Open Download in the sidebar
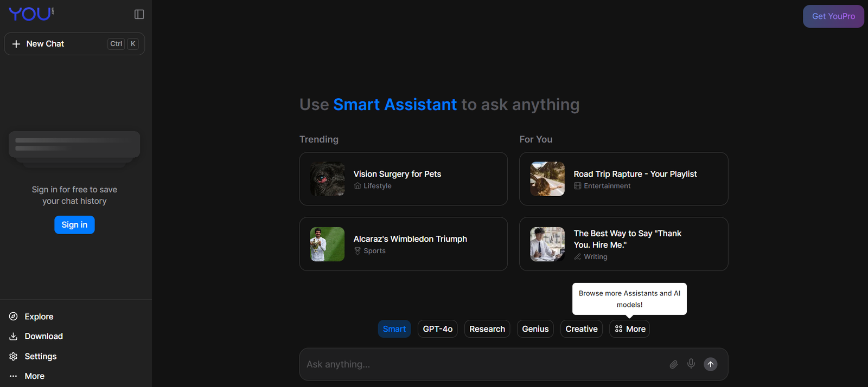Screen dimensions: 868x387 (x=43, y=337)
